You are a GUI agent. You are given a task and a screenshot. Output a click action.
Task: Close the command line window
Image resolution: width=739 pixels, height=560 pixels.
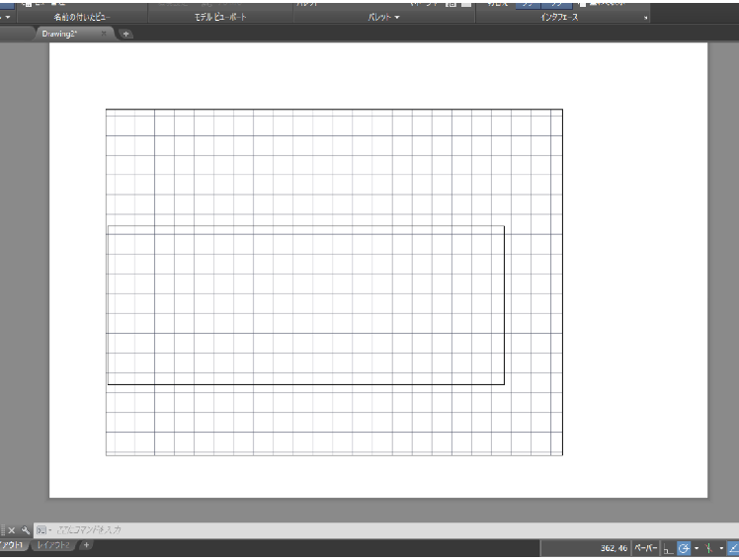[12, 530]
